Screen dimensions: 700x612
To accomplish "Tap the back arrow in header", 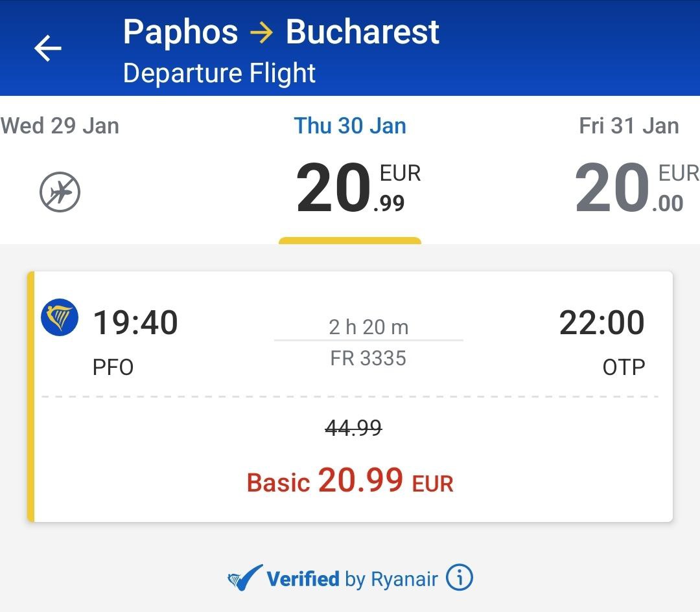I will [48, 49].
